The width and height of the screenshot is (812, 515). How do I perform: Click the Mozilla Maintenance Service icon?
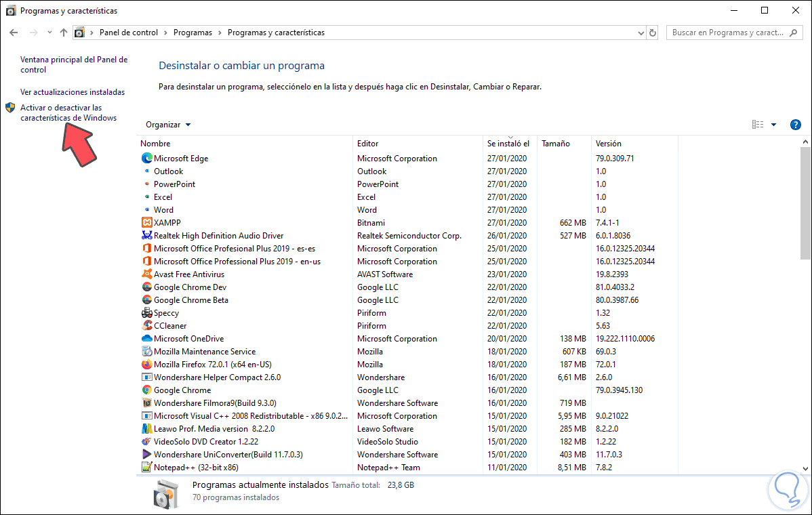(x=146, y=352)
